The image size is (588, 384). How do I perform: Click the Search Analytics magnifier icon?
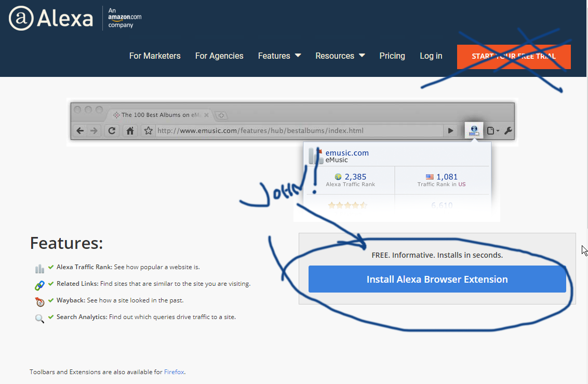tap(39, 319)
